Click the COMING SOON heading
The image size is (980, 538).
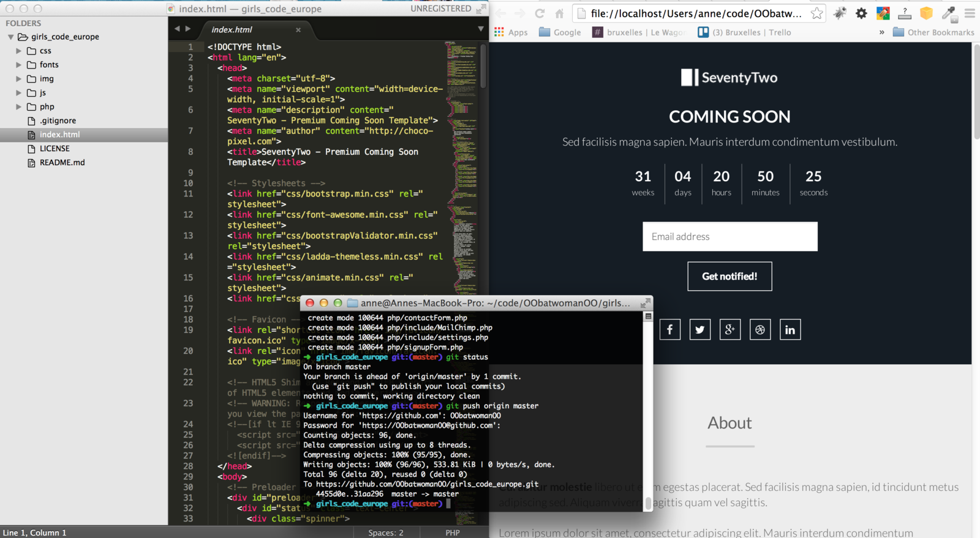click(729, 116)
